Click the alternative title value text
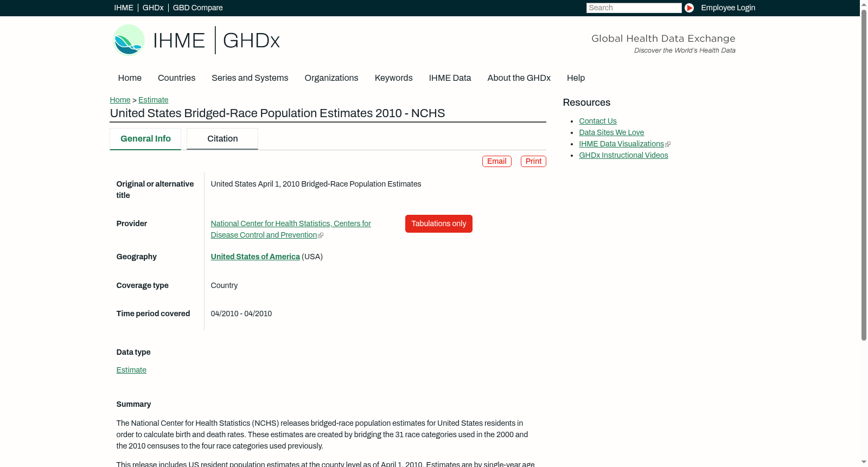Image resolution: width=868 pixels, height=467 pixels. tap(316, 184)
